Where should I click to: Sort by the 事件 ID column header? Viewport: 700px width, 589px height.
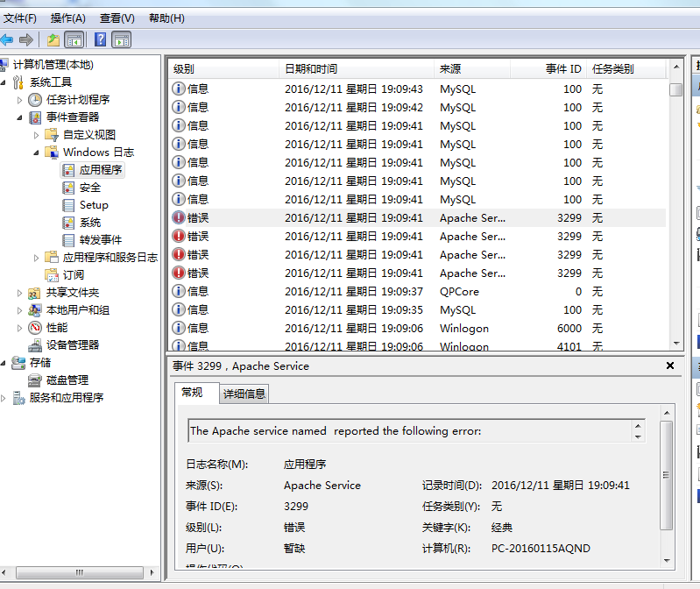(x=548, y=69)
